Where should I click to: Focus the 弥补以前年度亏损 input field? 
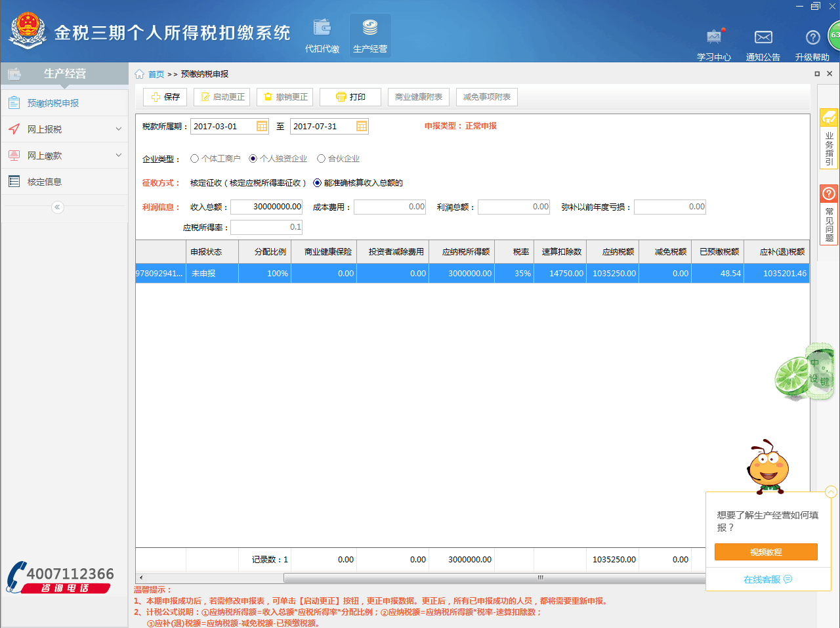(670, 207)
